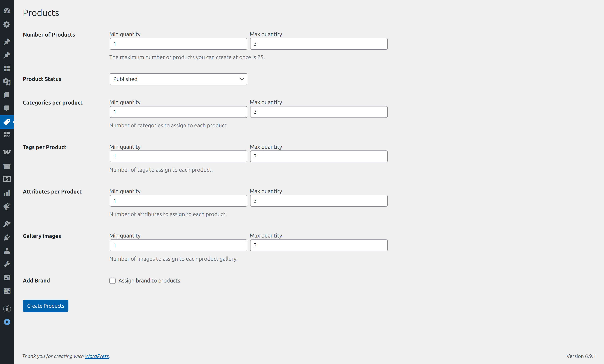
Task: Enable 'Assign brand to products' checkbox
Action: coord(112,281)
